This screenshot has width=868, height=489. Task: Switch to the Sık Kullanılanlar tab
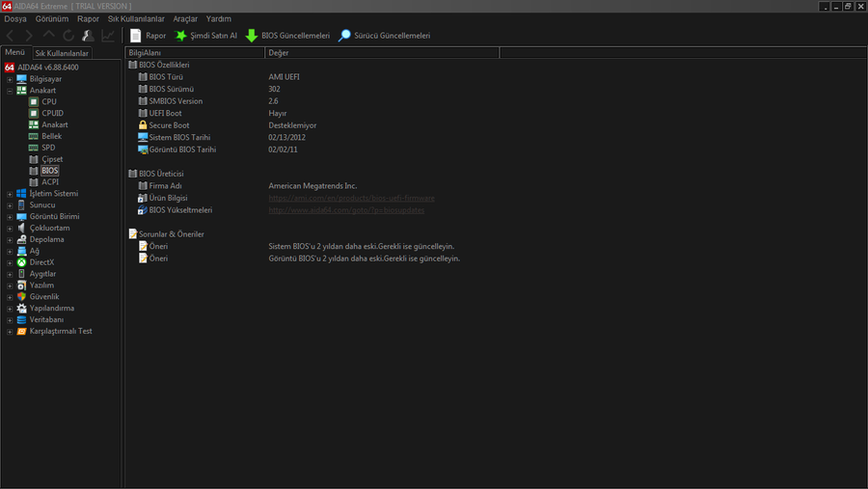(62, 53)
